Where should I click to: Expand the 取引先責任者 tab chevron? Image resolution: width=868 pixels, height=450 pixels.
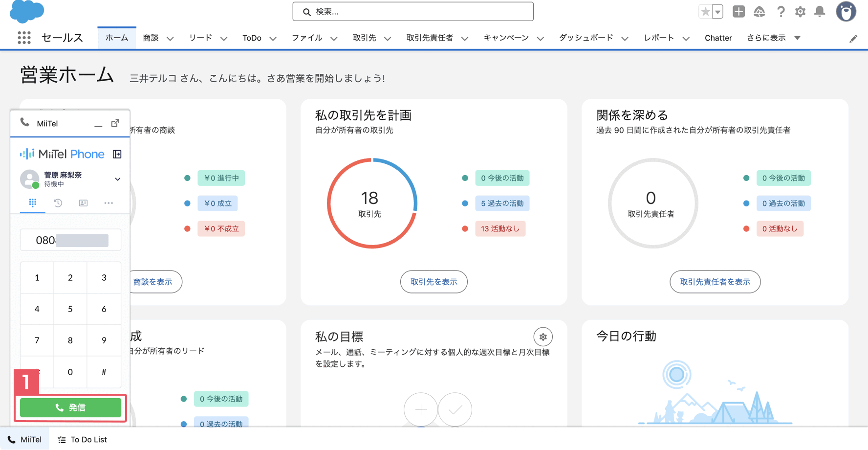[x=464, y=38]
